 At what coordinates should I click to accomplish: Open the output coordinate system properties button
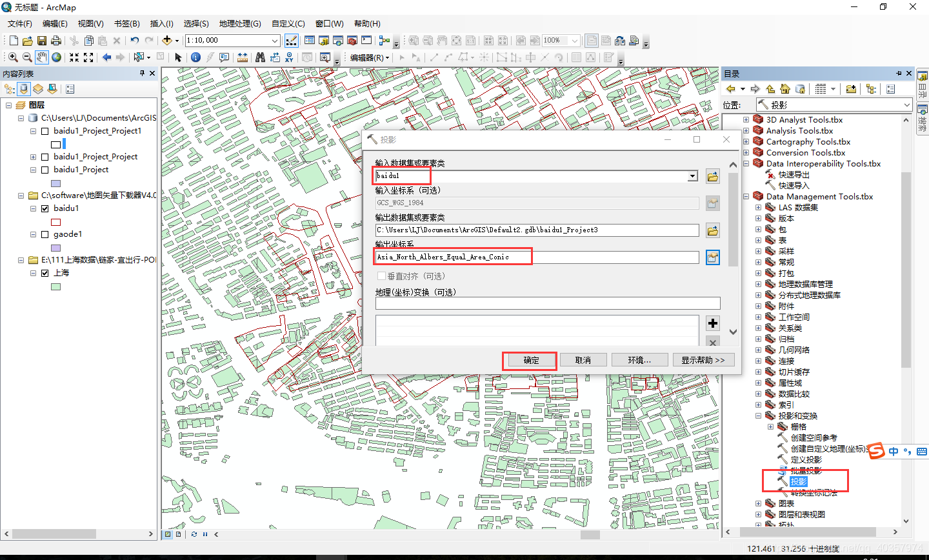pyautogui.click(x=712, y=257)
